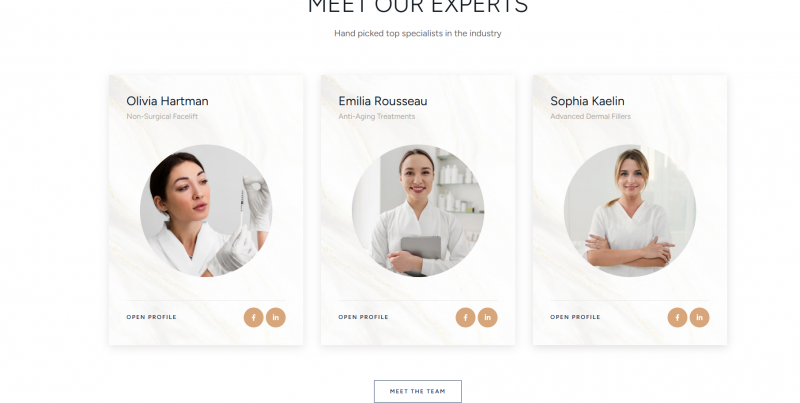Click the Non-Surgical Facelift subtitle

(162, 116)
